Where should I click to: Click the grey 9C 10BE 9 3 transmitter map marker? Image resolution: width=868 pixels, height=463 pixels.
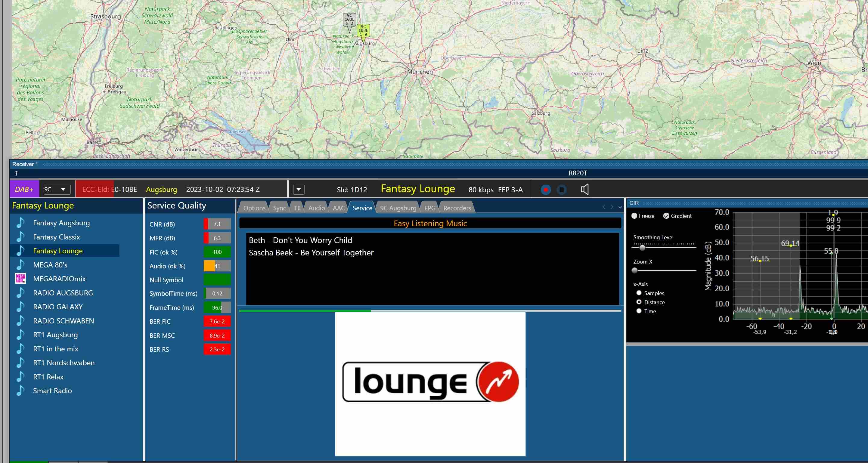click(349, 20)
